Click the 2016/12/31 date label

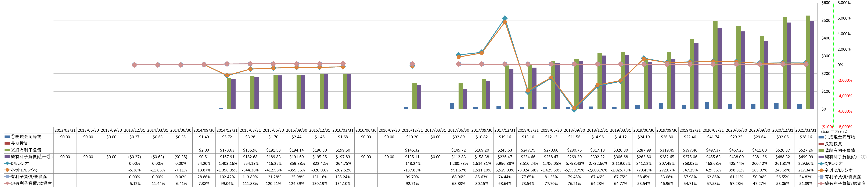click(x=412, y=130)
